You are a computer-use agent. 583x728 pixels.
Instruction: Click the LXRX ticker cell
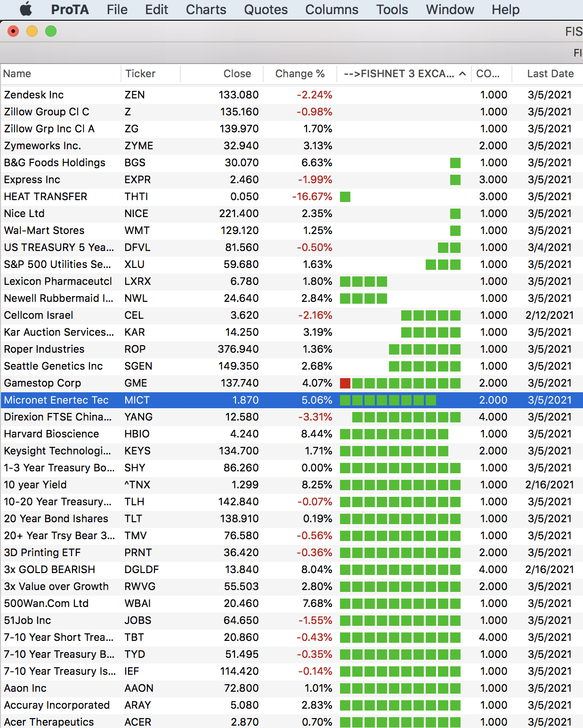click(138, 281)
